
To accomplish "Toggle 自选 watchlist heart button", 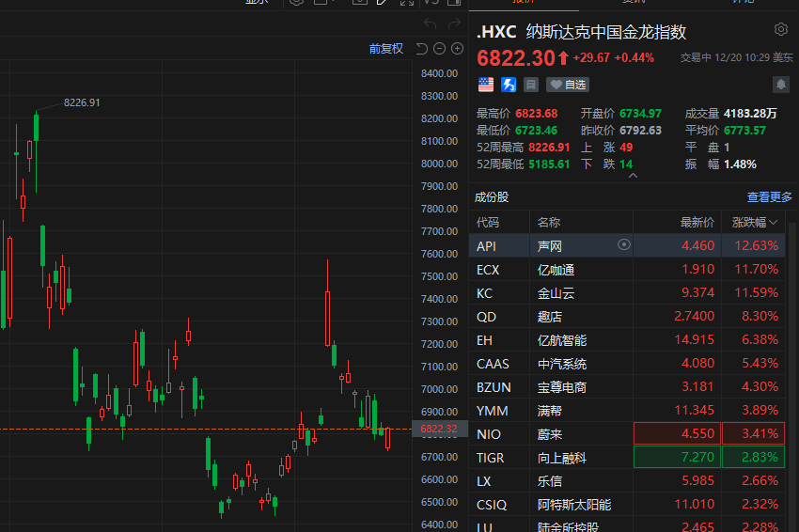I will click(568, 85).
